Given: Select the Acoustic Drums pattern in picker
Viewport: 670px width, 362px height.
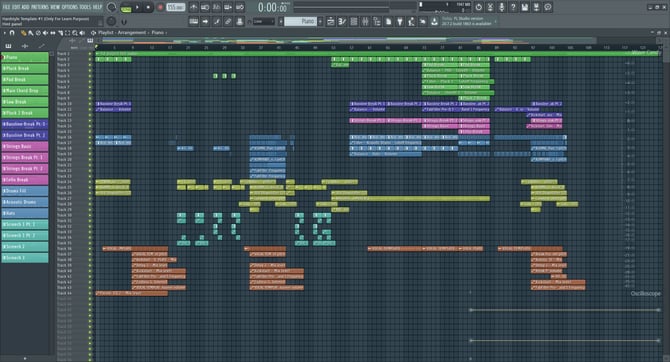Looking at the screenshot, I should pyautogui.click(x=25, y=202).
